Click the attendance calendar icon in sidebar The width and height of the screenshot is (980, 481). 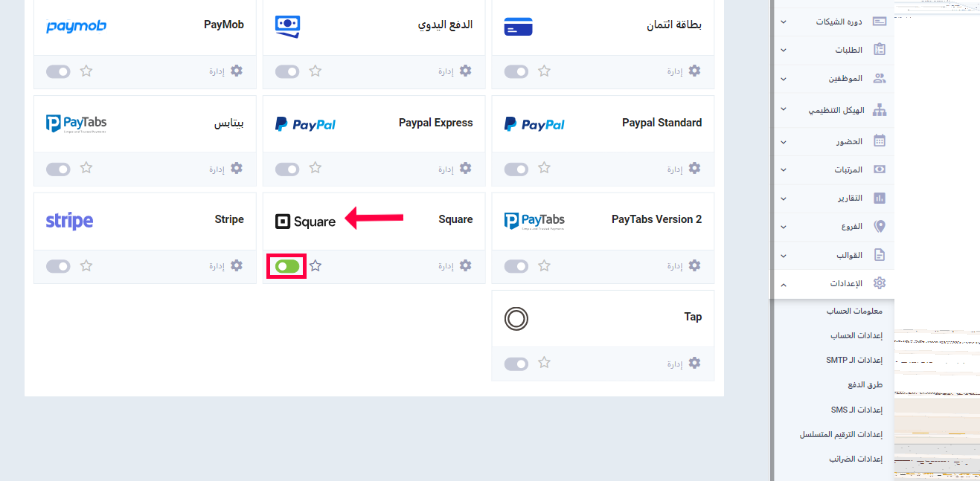click(x=880, y=141)
